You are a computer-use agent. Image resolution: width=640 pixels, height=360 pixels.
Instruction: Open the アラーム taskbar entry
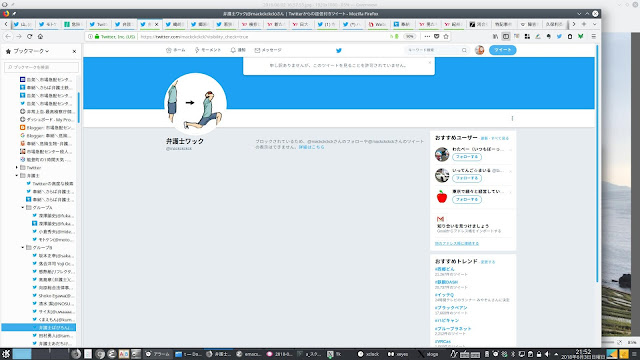[x=158, y=354]
